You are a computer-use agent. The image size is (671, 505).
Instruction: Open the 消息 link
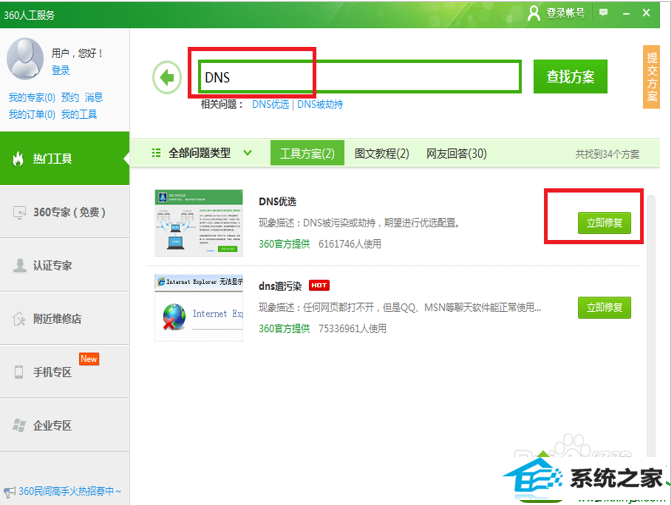point(94,97)
